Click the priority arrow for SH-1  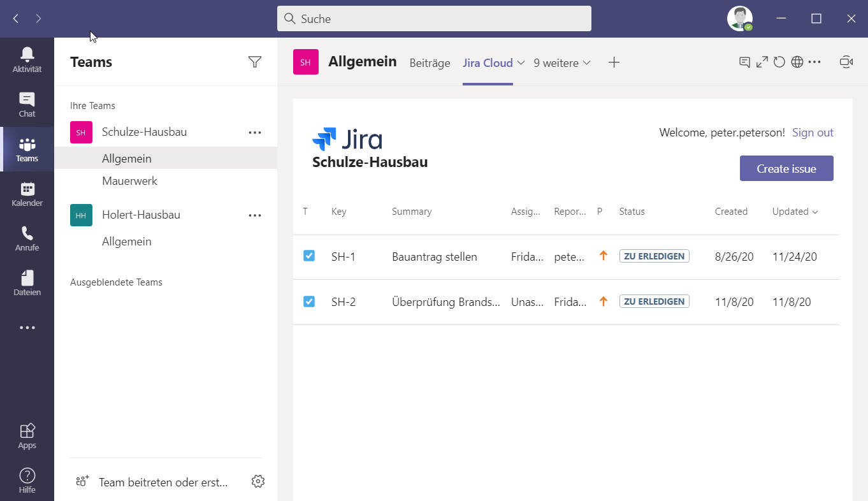(x=604, y=256)
